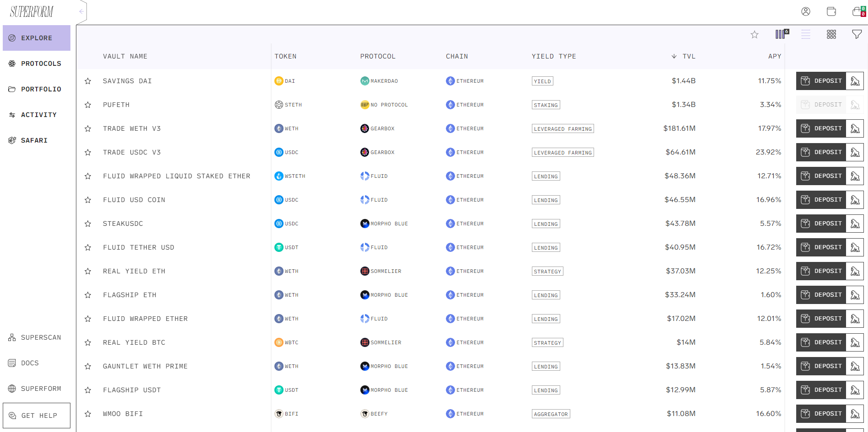The height and width of the screenshot is (432, 868).
Task: Click the MakerDAO protocol icon
Action: [364, 81]
